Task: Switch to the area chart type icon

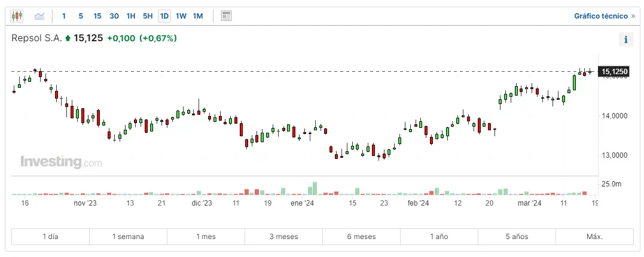Action: (39, 16)
